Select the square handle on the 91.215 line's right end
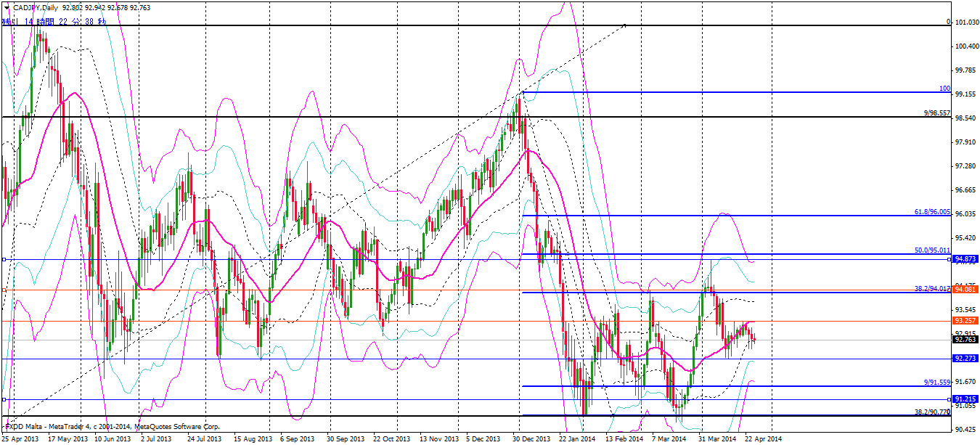Screen dimensions: 980x445 950,399
